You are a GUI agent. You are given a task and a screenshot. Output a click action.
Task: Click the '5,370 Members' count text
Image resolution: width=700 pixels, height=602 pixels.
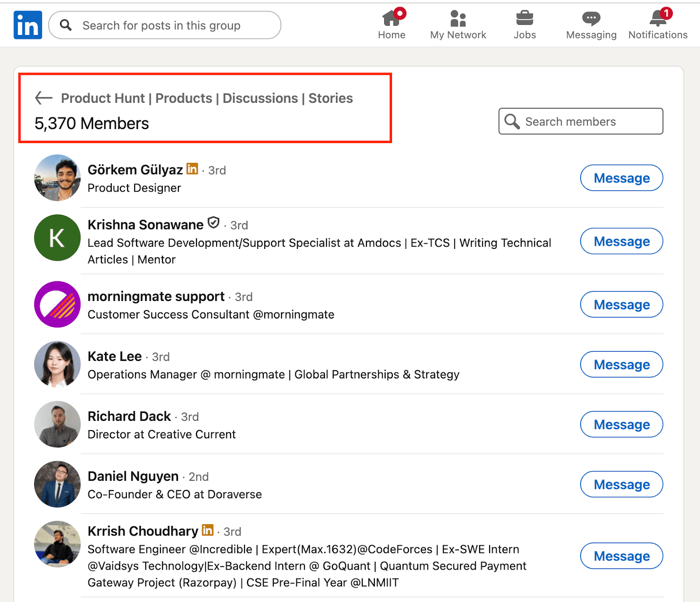[92, 123]
